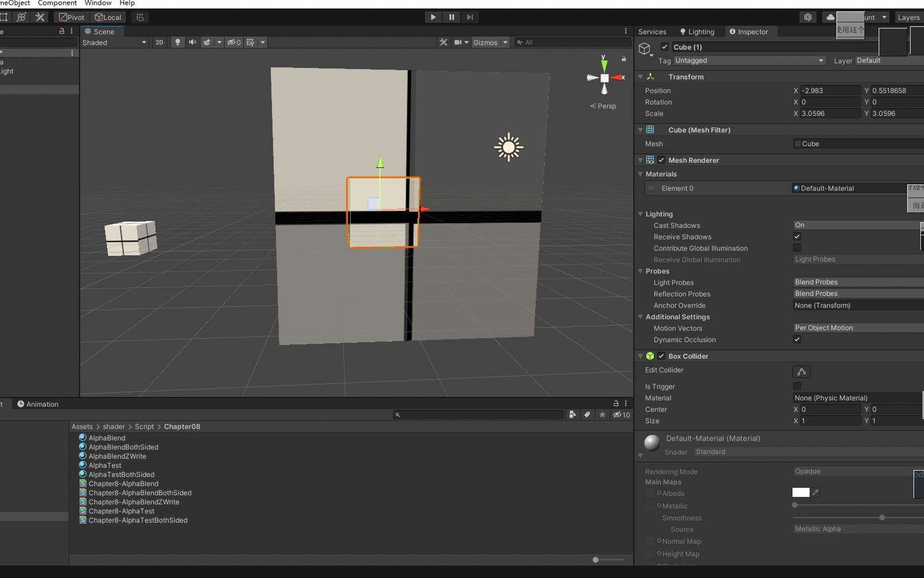
Task: Open the Window menu
Action: 98,3
